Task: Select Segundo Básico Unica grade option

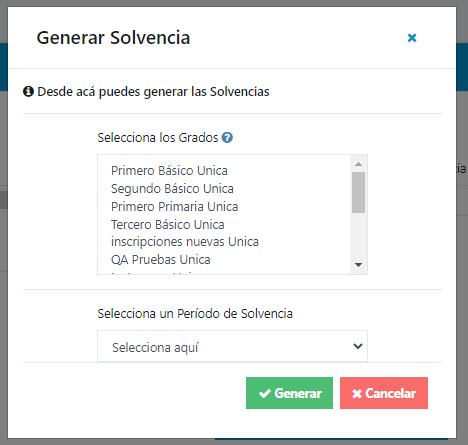Action: tap(172, 189)
